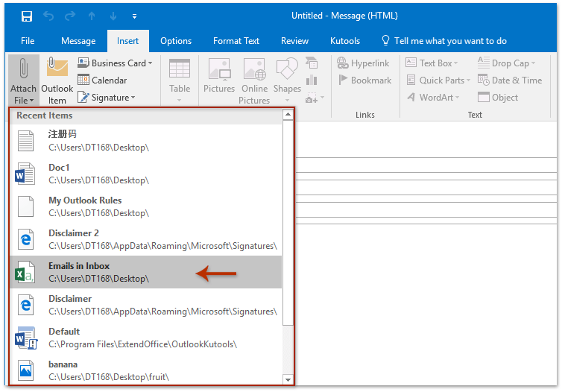Viewport: 562px width, 392px height.
Task: Attach the banana image file
Action: pyautogui.click(x=145, y=370)
